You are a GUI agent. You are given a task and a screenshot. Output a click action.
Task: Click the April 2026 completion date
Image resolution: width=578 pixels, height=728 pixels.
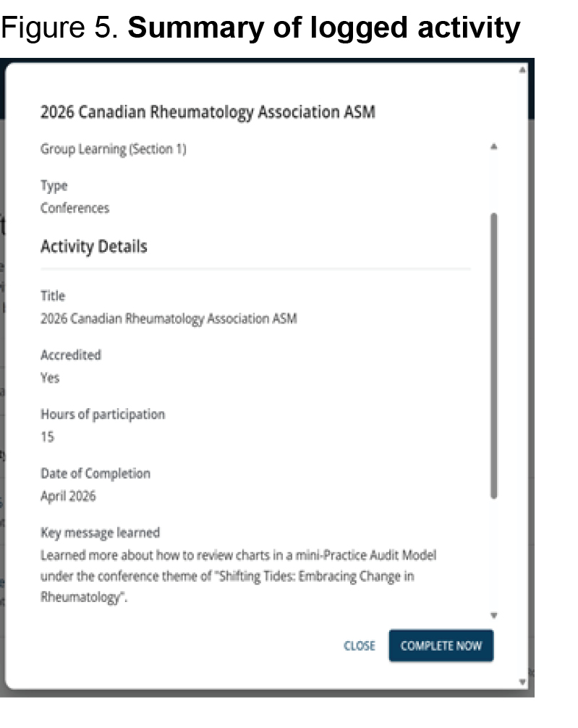pyautogui.click(x=68, y=496)
